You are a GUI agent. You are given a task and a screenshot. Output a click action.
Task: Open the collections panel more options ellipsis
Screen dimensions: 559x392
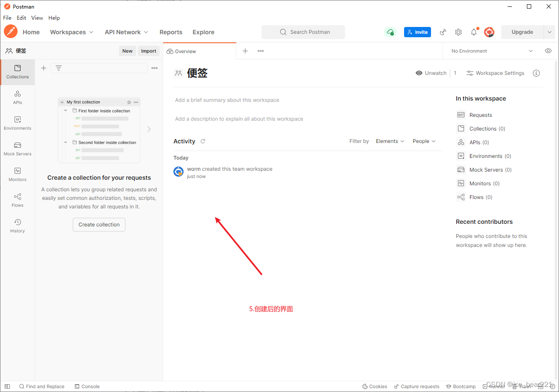tap(155, 68)
